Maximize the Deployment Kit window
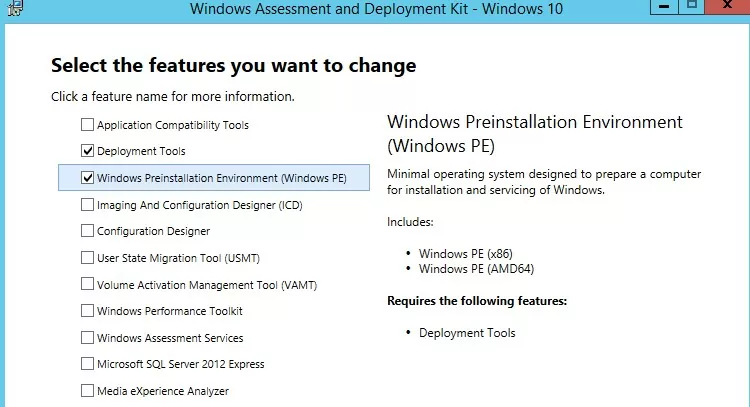750x407 pixels. (x=690, y=6)
